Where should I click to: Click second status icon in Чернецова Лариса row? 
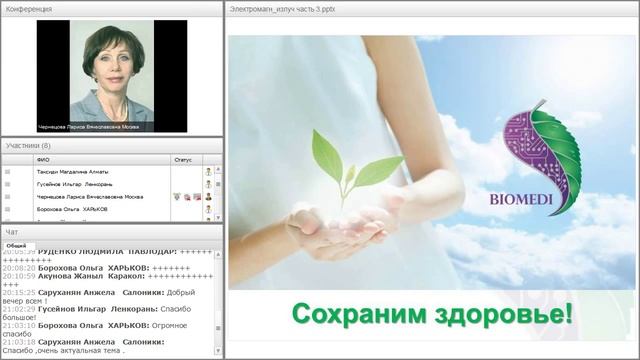187,197
